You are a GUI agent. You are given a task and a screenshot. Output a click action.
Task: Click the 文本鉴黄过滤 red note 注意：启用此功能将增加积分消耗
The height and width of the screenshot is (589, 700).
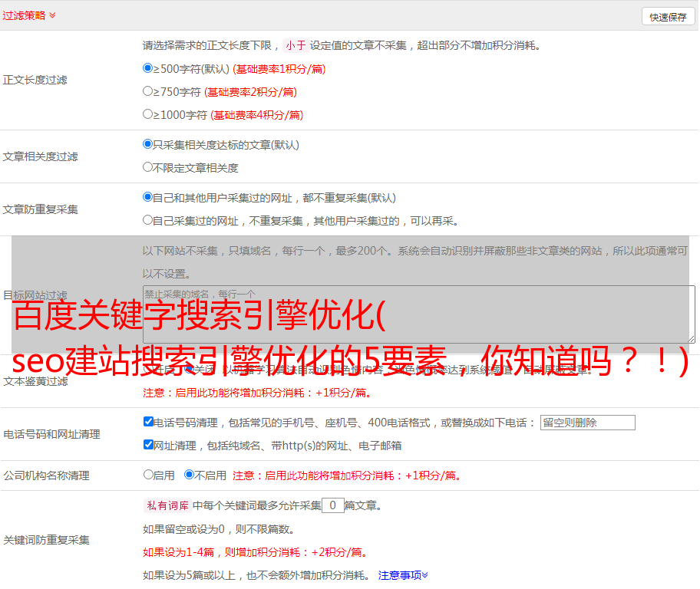tap(257, 393)
